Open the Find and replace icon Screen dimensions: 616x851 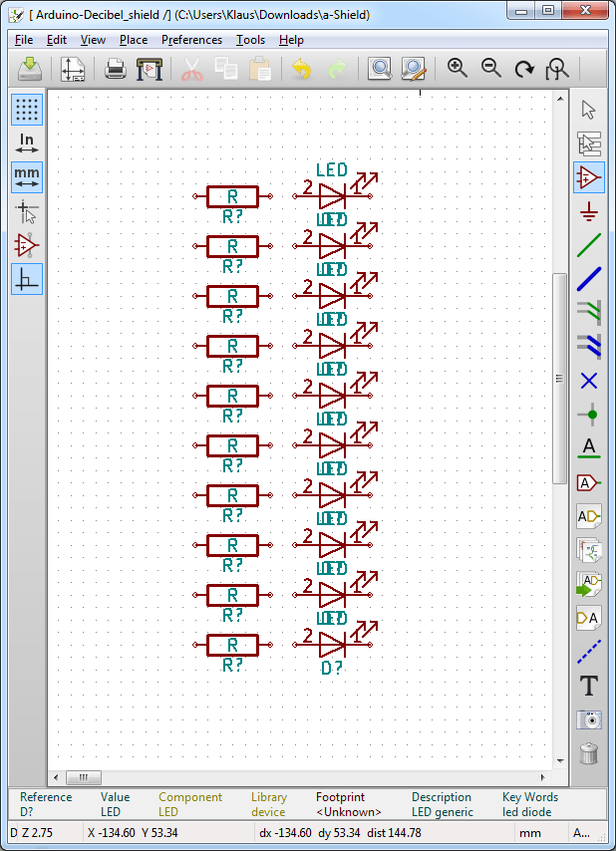414,69
